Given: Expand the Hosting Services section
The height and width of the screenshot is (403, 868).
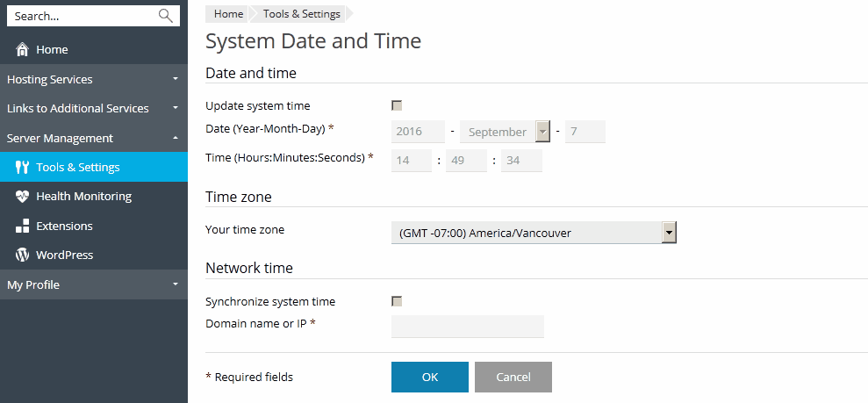Looking at the screenshot, I should point(94,79).
